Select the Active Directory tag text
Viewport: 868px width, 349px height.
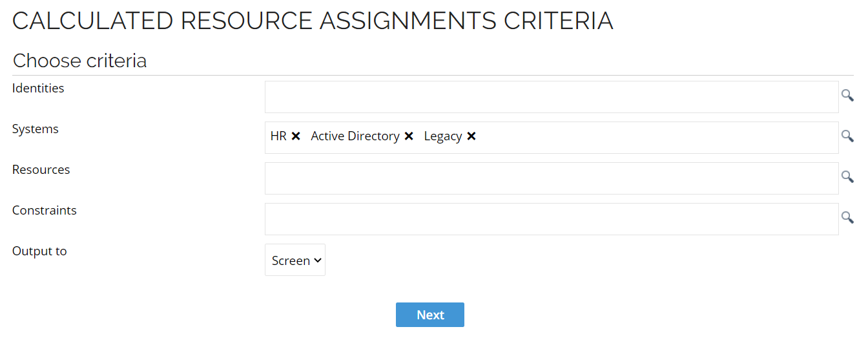355,136
